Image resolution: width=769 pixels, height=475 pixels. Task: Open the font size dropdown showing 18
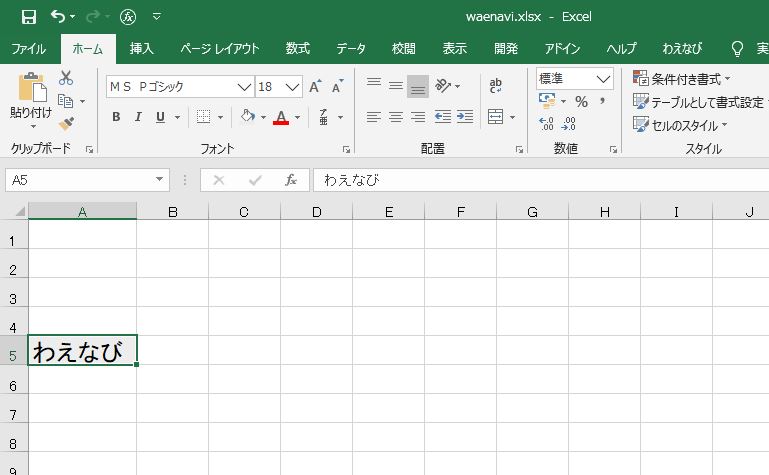tap(292, 87)
